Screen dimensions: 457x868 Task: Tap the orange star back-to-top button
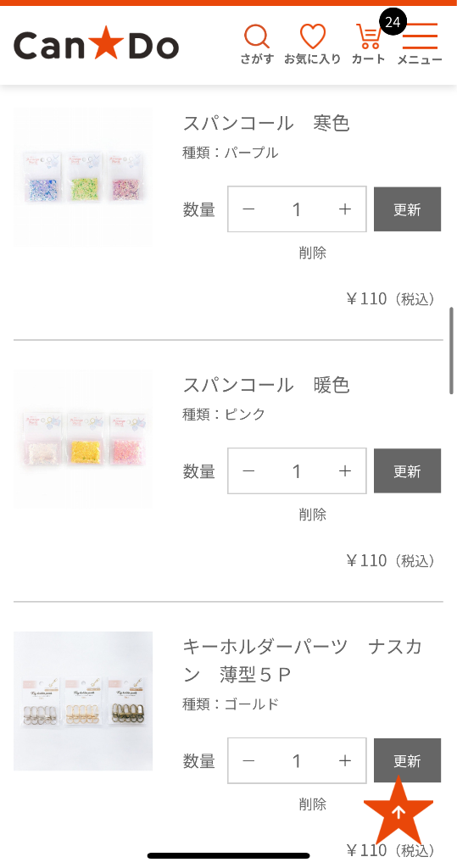point(398,811)
